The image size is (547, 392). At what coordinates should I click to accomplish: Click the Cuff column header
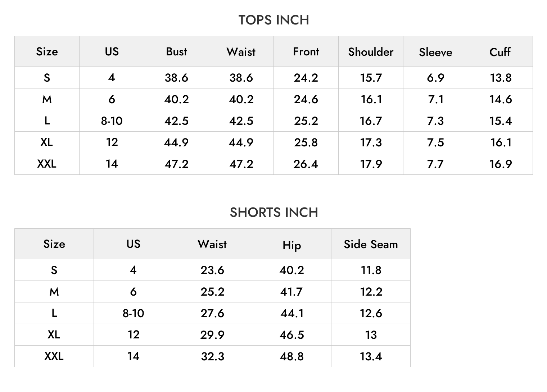[x=500, y=52]
